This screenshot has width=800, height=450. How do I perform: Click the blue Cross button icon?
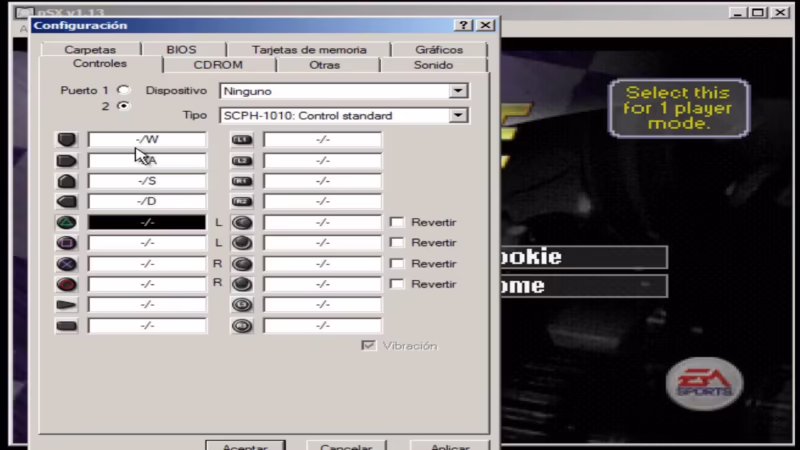67,263
